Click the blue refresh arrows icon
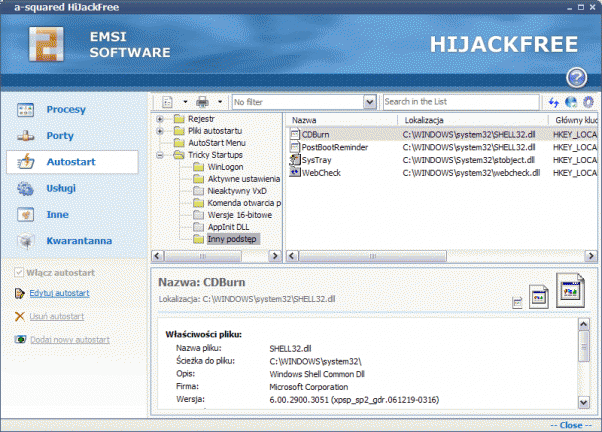 point(553,102)
